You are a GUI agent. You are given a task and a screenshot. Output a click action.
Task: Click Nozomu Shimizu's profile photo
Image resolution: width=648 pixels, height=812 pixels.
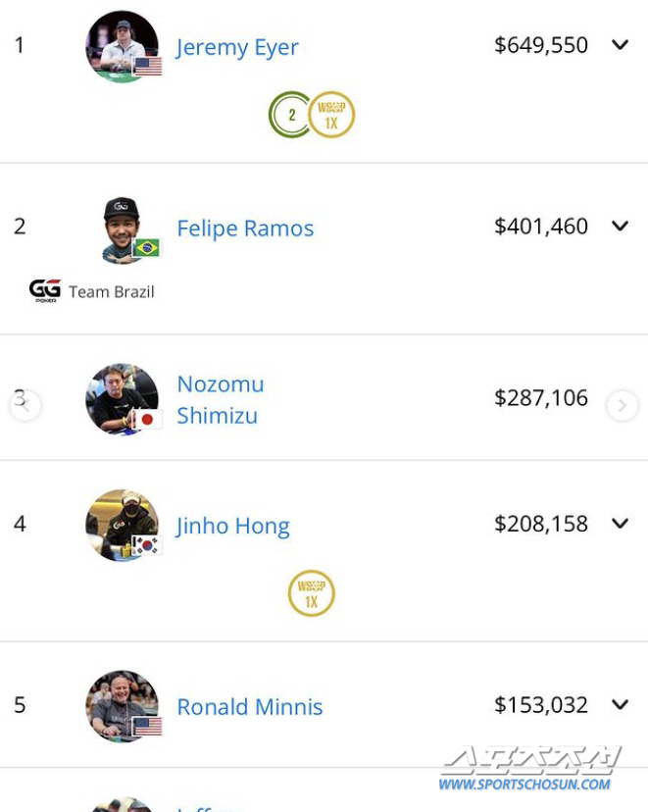[x=122, y=399]
